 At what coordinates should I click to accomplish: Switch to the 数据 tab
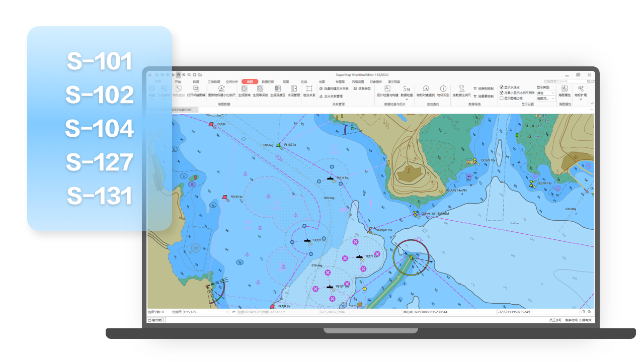point(196,81)
